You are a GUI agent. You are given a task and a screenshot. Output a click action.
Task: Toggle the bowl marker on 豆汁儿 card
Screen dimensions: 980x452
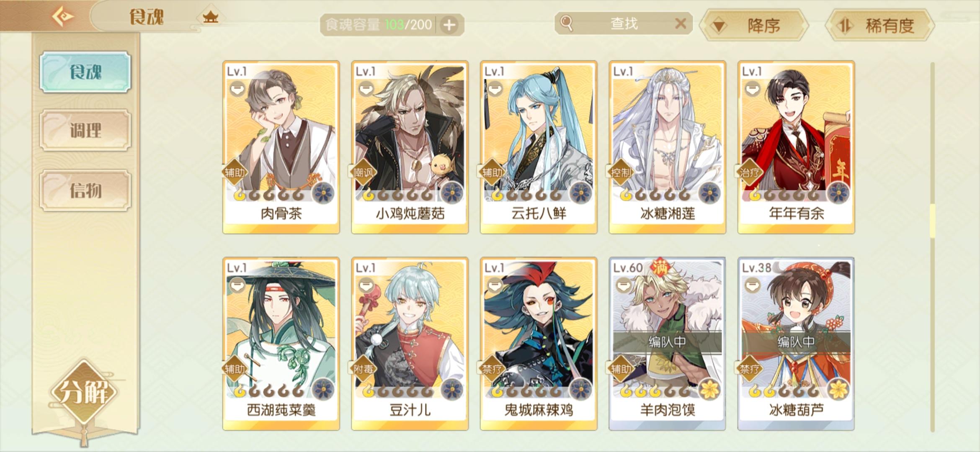point(366,285)
